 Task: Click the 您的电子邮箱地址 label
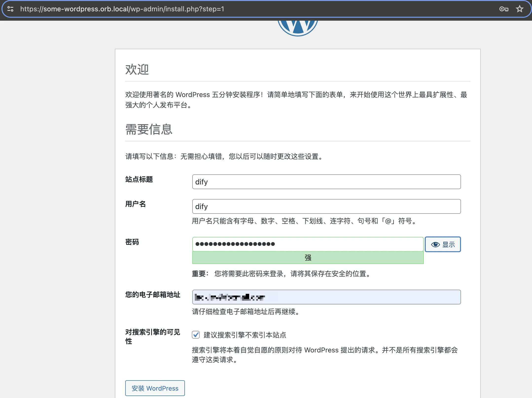tap(153, 295)
